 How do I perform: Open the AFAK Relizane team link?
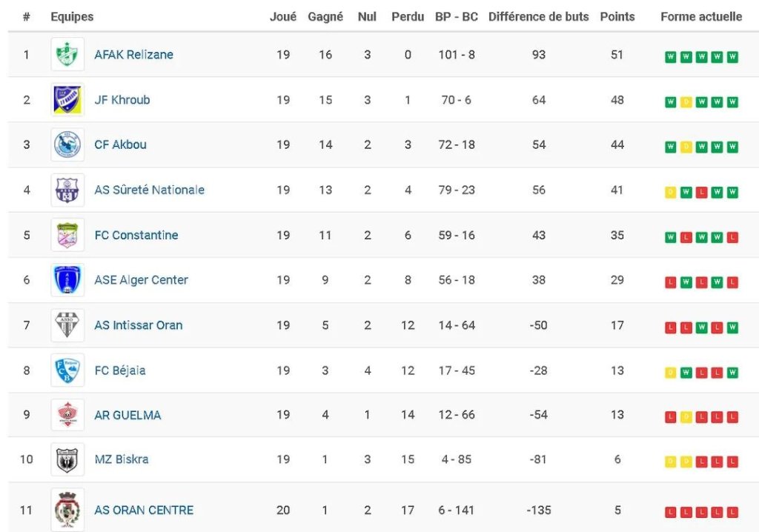pyautogui.click(x=133, y=55)
